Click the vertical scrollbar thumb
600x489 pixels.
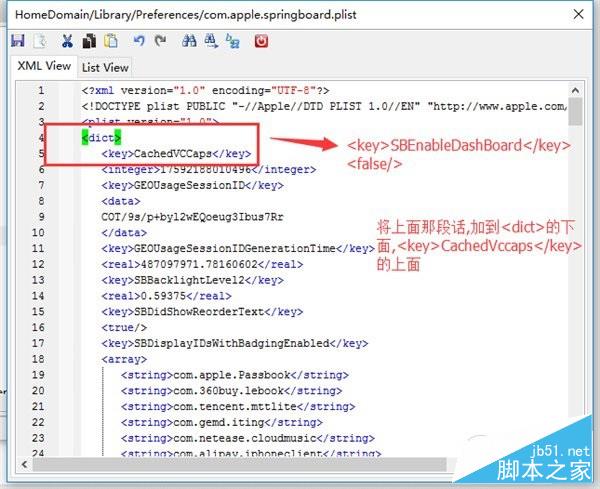(x=575, y=112)
